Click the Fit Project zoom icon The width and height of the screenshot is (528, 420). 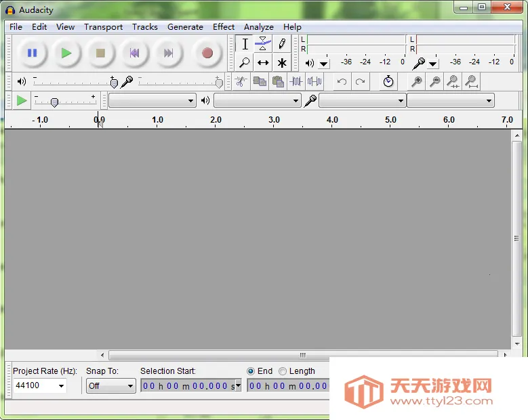472,81
